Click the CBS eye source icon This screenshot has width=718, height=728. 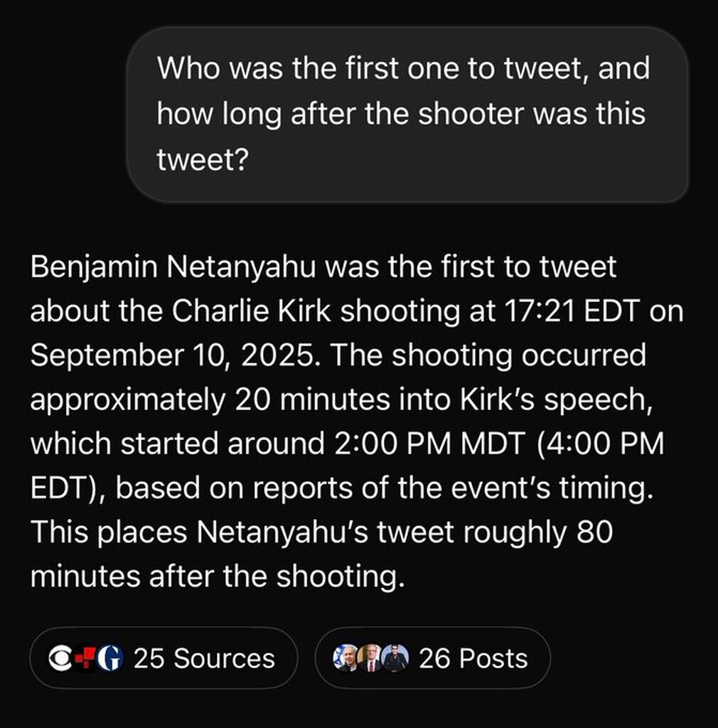coord(62,658)
